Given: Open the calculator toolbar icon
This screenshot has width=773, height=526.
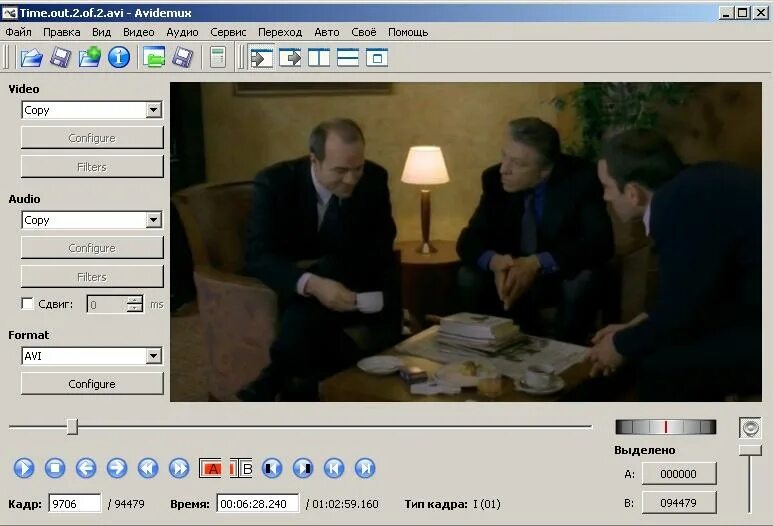Looking at the screenshot, I should (x=217, y=57).
